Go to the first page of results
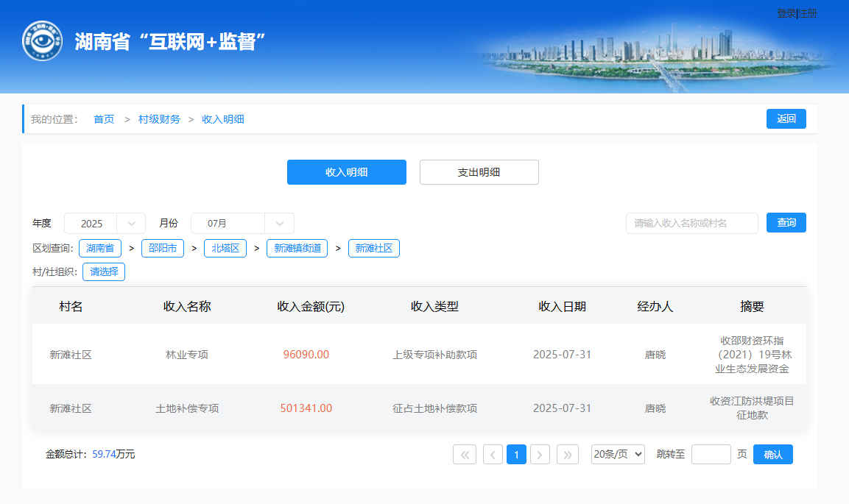Screen dimensions: 849x504 click(463, 455)
